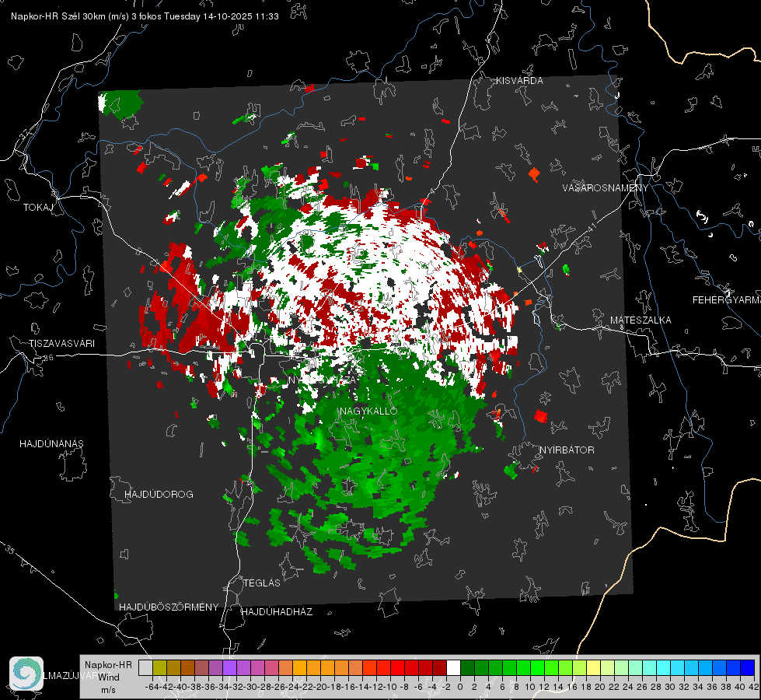761x700 pixels.
Task: Click the yellow swatch between 18 and 20
Action: (594, 667)
